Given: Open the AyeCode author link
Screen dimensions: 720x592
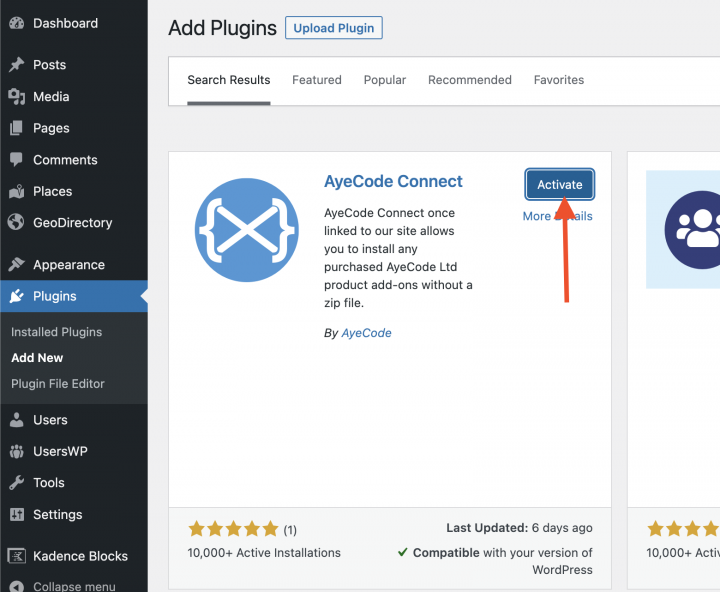Looking at the screenshot, I should click(x=367, y=333).
